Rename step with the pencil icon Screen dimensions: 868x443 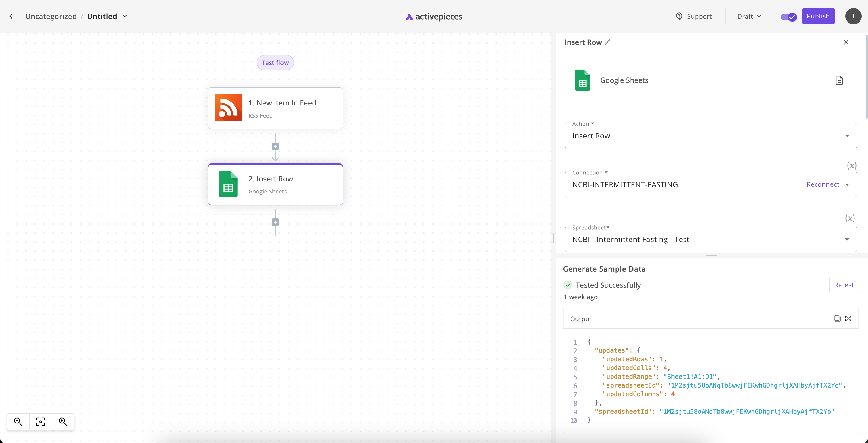607,42
